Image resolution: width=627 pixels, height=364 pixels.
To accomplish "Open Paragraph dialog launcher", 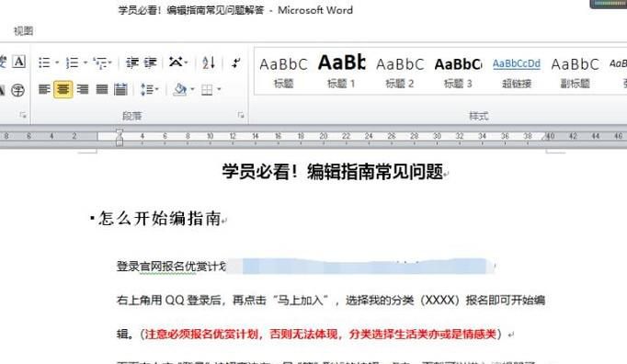I will [241, 115].
